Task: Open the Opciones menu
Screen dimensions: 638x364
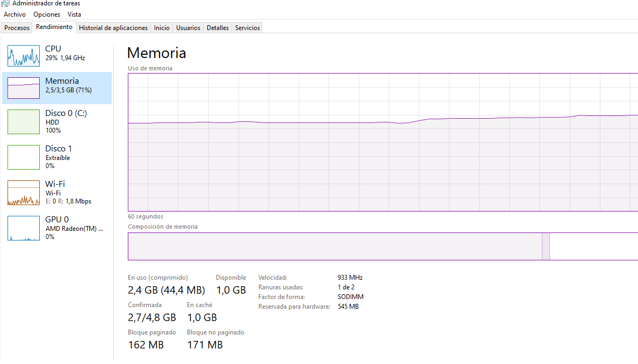Action: [47, 14]
